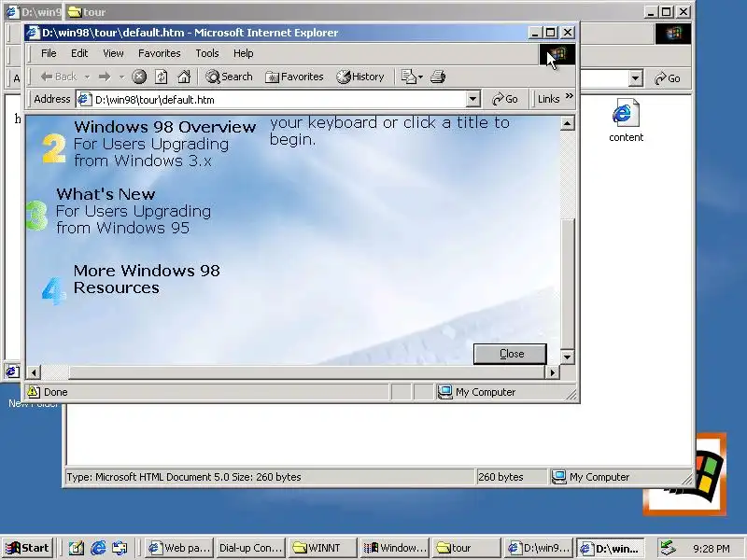Switch to the Dial-up Con... taskbar button

tap(250, 548)
